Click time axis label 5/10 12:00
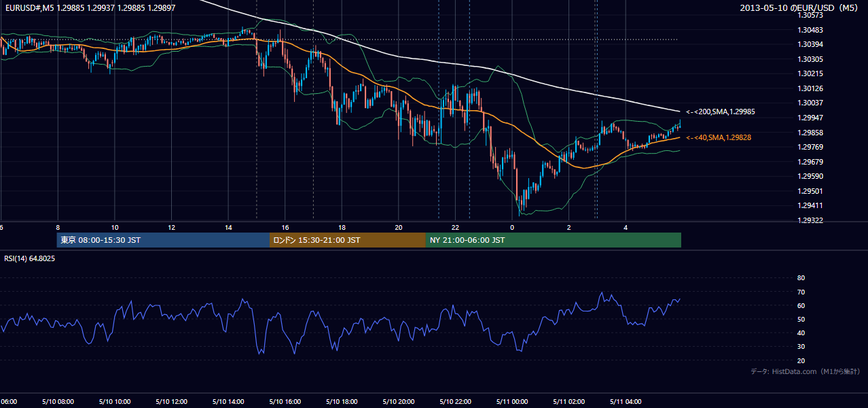The height and width of the screenshot is (408, 868). click(x=171, y=401)
